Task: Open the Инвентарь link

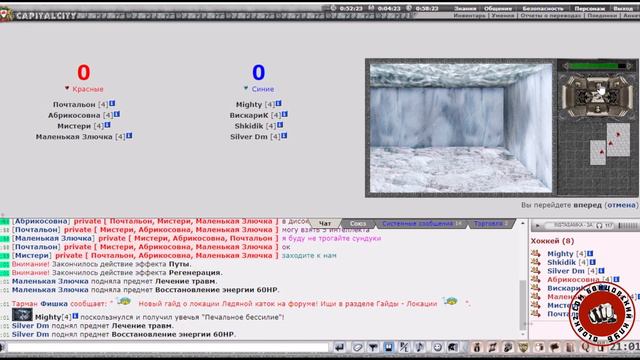Action: pyautogui.click(x=469, y=16)
